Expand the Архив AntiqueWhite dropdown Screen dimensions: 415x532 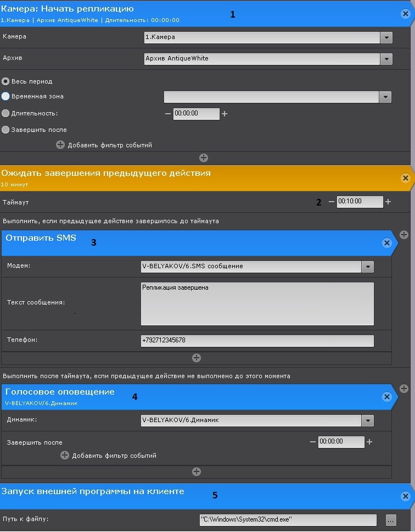[x=386, y=59]
